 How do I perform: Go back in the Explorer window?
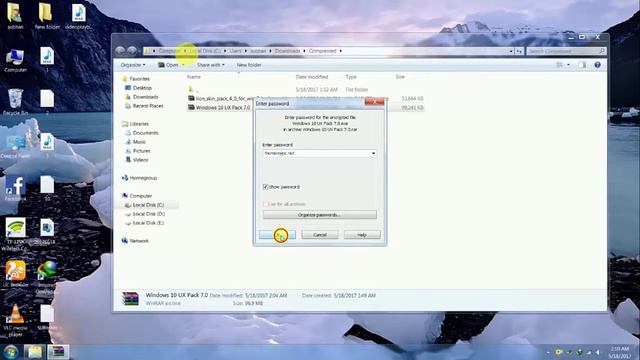(x=120, y=51)
